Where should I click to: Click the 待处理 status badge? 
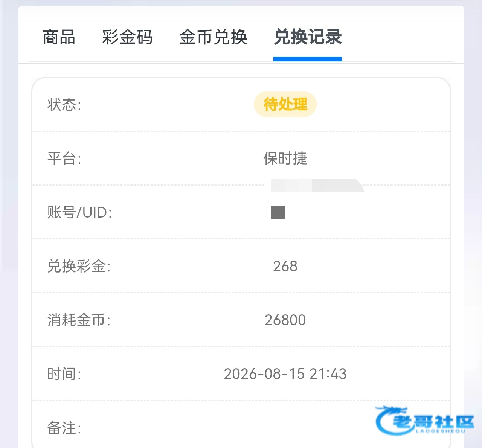(285, 104)
